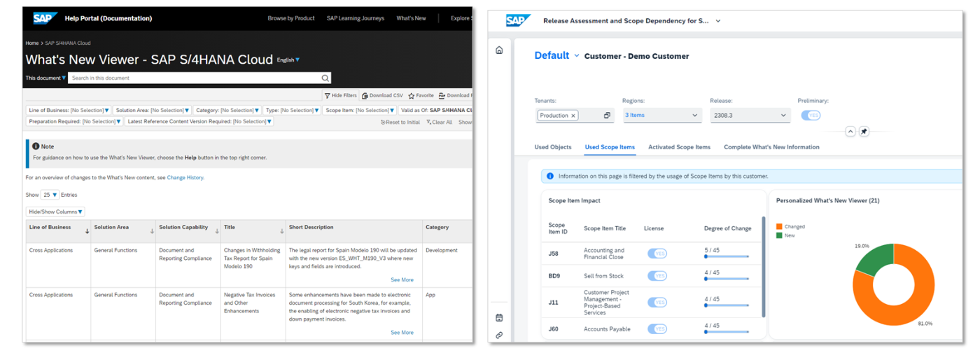Expand the Regions 3 Items dropdown
The width and height of the screenshot is (980, 353).
[x=661, y=116]
